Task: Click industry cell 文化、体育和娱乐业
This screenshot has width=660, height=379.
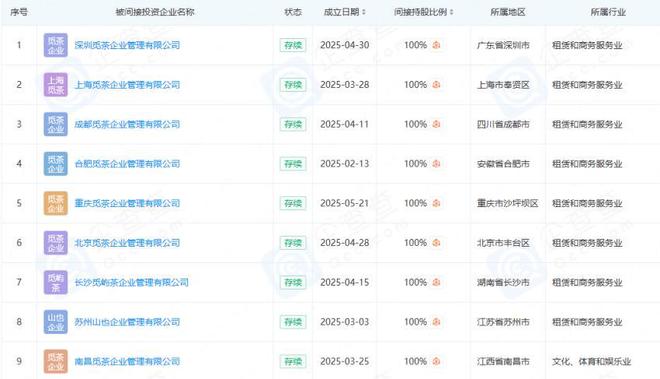Action: click(592, 361)
